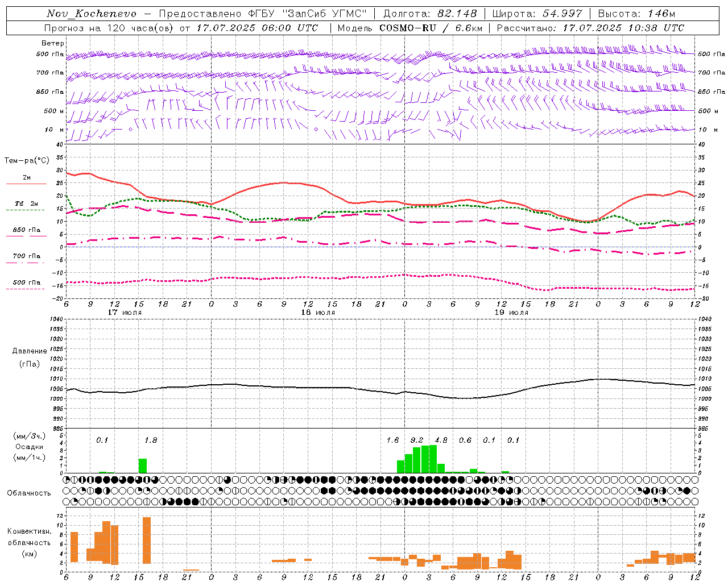The image size is (728, 582).
Task: Click the Ветер wind panel label
Action: pyautogui.click(x=53, y=43)
